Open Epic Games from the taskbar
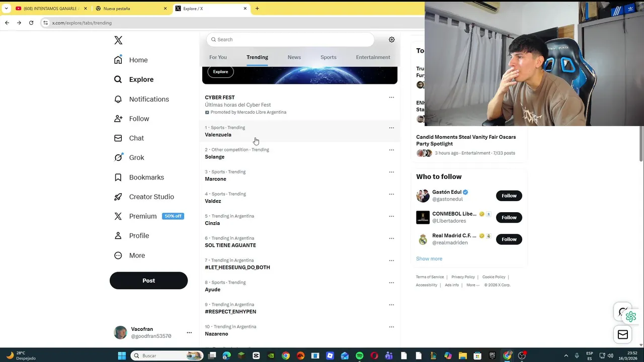 pos(492,355)
